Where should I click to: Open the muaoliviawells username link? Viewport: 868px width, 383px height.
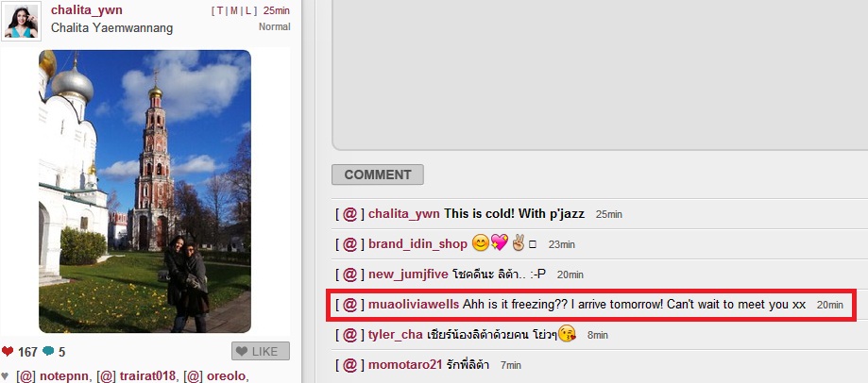point(414,305)
